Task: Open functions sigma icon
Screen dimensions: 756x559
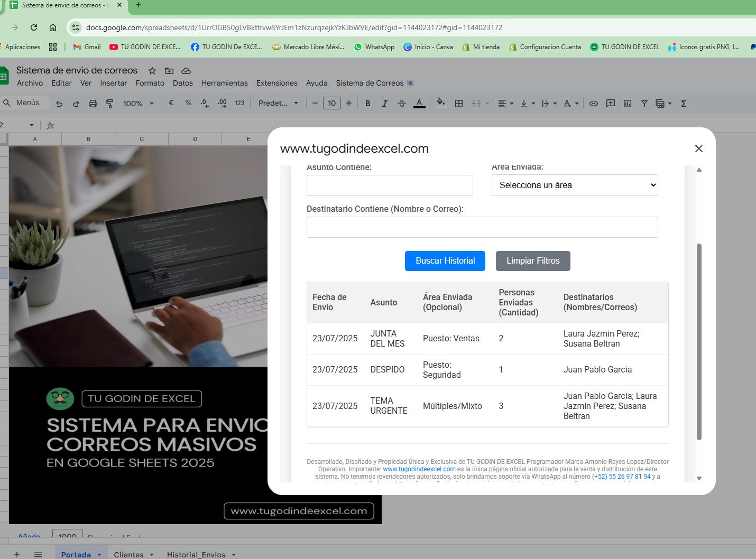Action: pyautogui.click(x=684, y=104)
